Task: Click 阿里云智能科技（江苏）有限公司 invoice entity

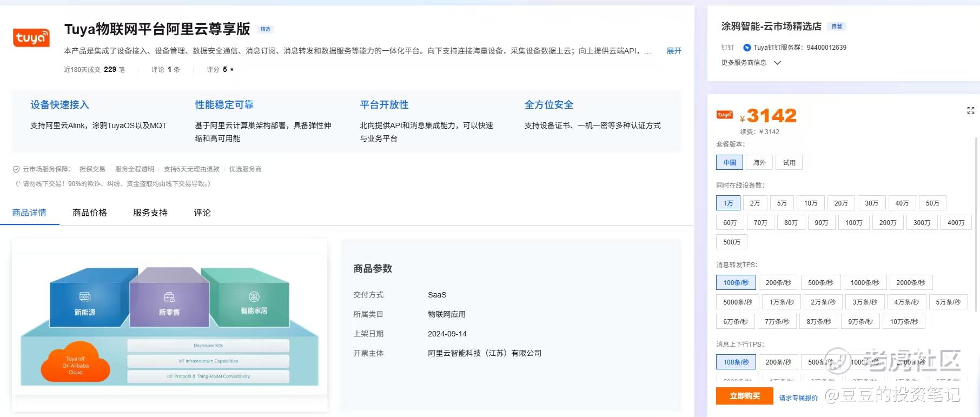Action: [485, 353]
